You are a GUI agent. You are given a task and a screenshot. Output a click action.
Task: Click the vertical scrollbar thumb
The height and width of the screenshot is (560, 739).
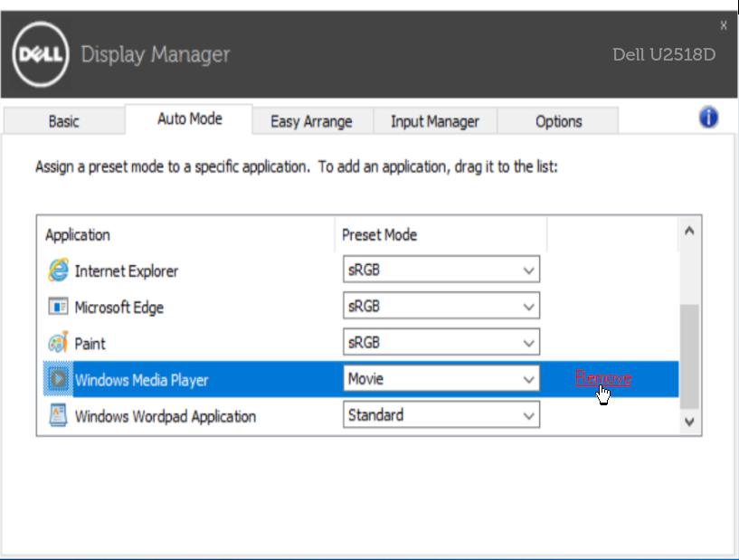689,356
